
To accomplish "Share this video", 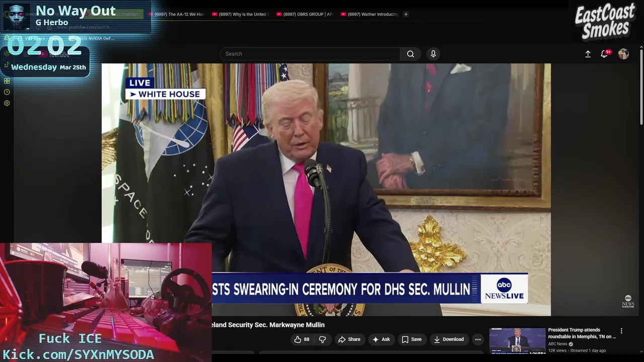I will (349, 339).
